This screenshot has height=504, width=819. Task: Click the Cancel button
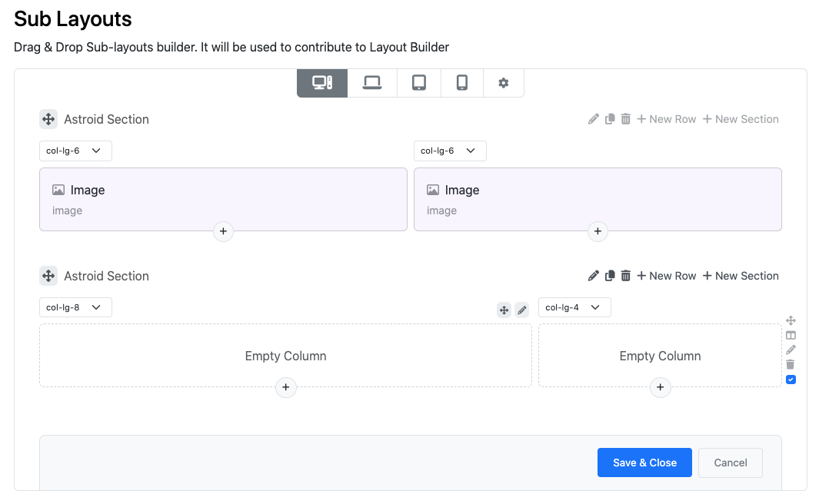coord(731,463)
